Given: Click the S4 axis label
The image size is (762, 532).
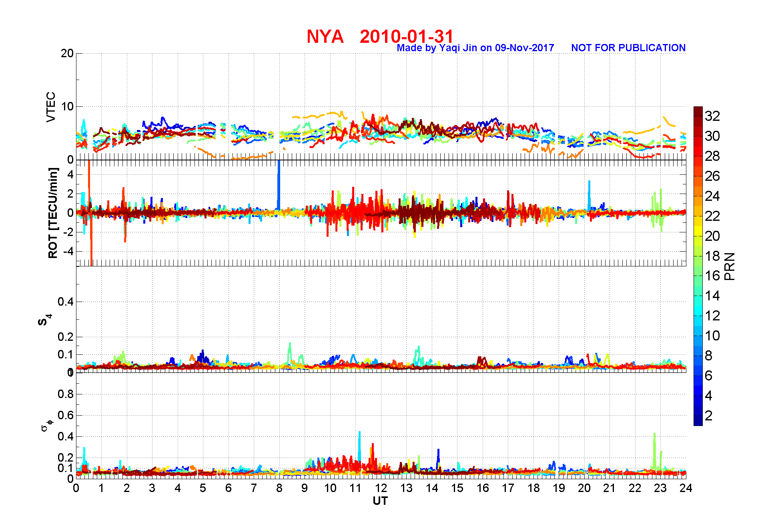Looking at the screenshot, I should (x=44, y=320).
